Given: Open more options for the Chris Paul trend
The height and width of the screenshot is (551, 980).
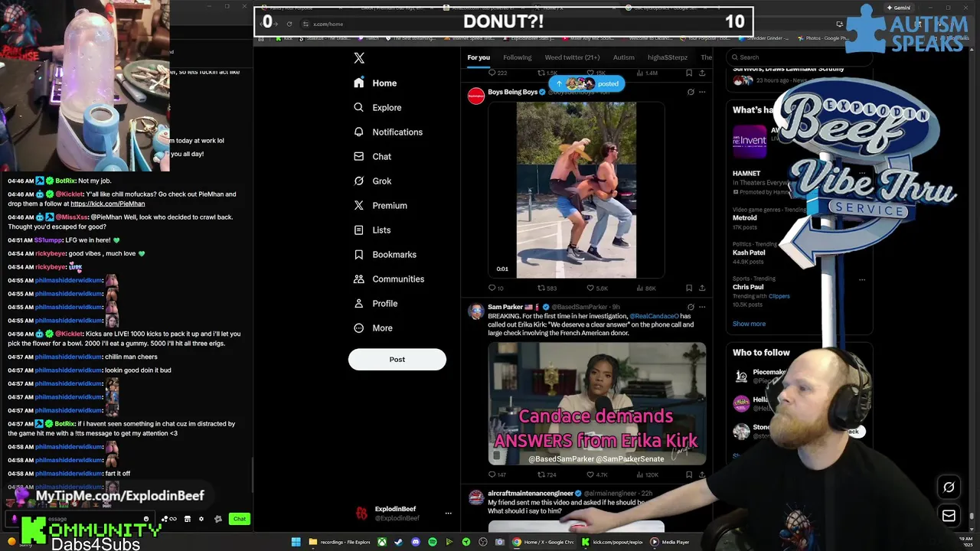Looking at the screenshot, I should (862, 279).
